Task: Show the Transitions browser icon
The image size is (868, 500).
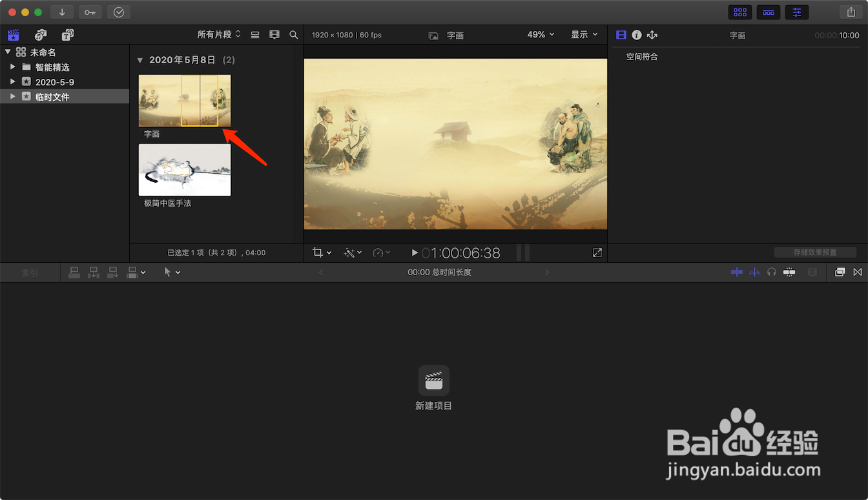Action: [x=858, y=273]
